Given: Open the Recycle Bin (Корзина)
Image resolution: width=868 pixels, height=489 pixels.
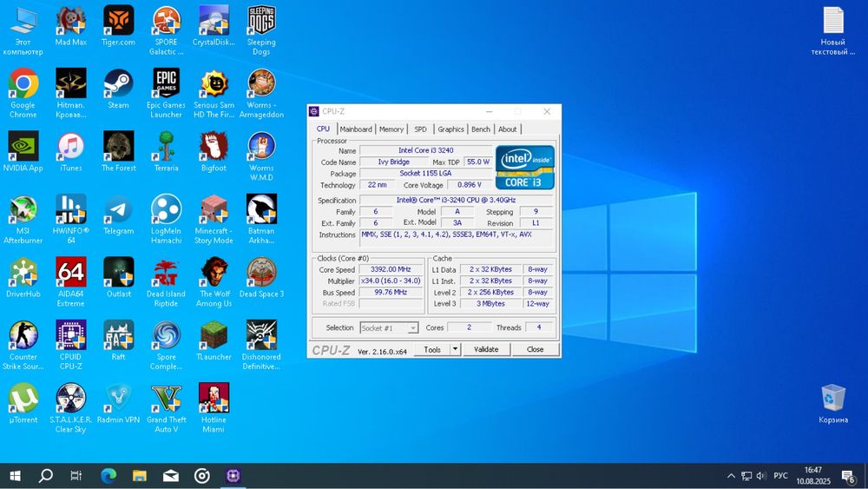Looking at the screenshot, I should coord(833,404).
